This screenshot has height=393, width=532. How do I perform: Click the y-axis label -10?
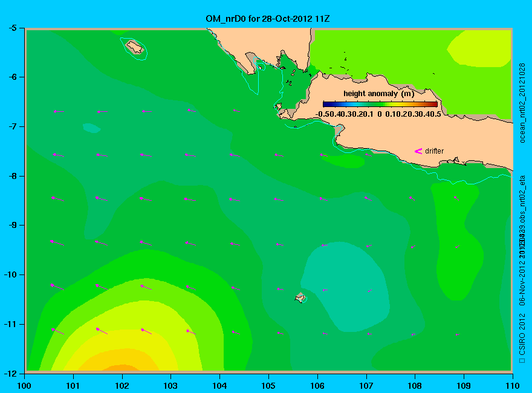pyautogui.click(x=10, y=274)
